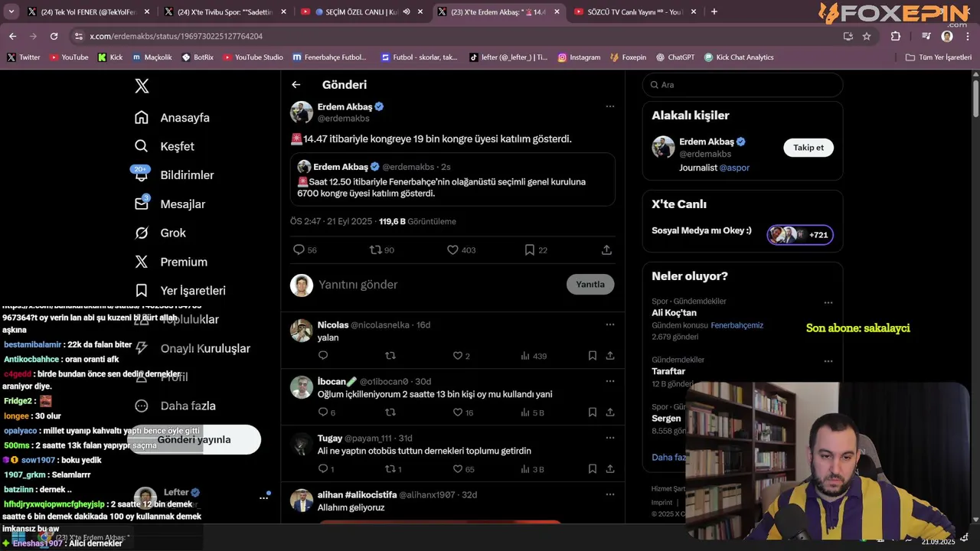Repost İbocan's reply

pyautogui.click(x=390, y=412)
